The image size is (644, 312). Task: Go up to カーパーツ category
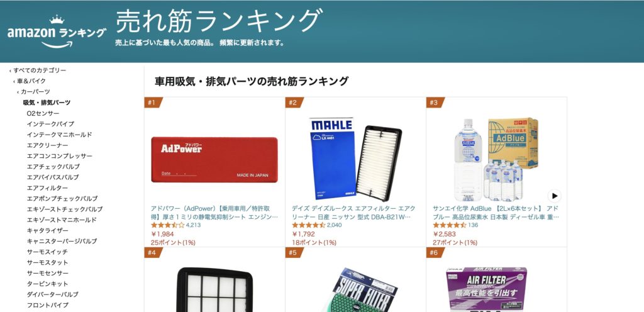[x=33, y=92]
